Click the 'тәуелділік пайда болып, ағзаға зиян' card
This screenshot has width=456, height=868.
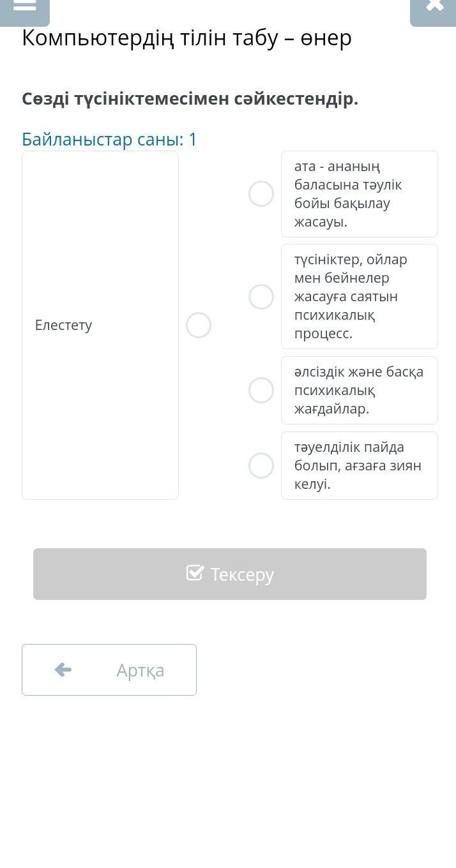tap(360, 466)
